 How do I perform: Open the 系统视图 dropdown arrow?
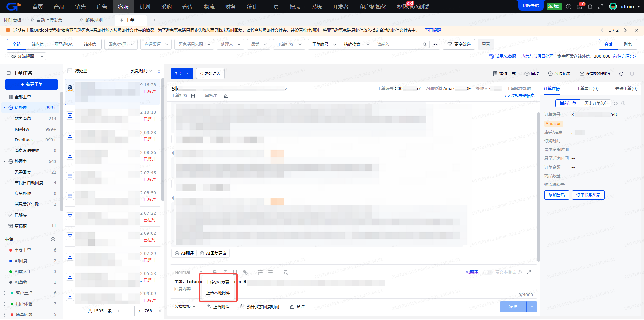tap(42, 56)
